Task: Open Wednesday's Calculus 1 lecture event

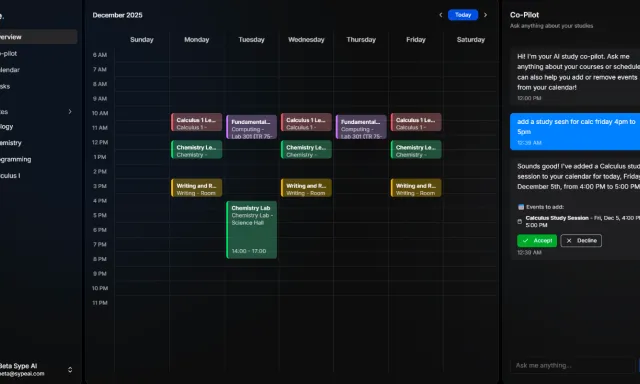Action: [306, 122]
